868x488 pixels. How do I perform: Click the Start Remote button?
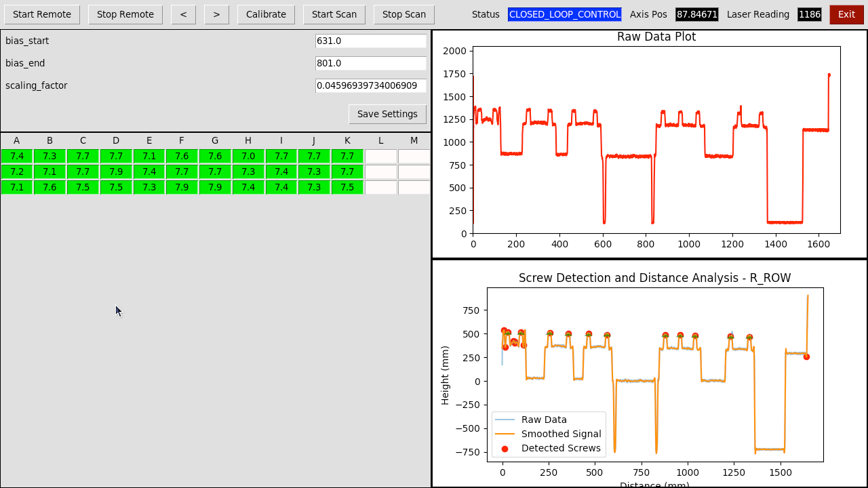pyautogui.click(x=42, y=14)
